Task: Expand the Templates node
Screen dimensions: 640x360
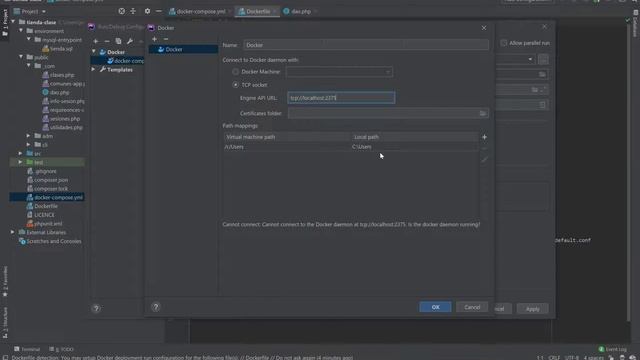Action: click(93, 69)
